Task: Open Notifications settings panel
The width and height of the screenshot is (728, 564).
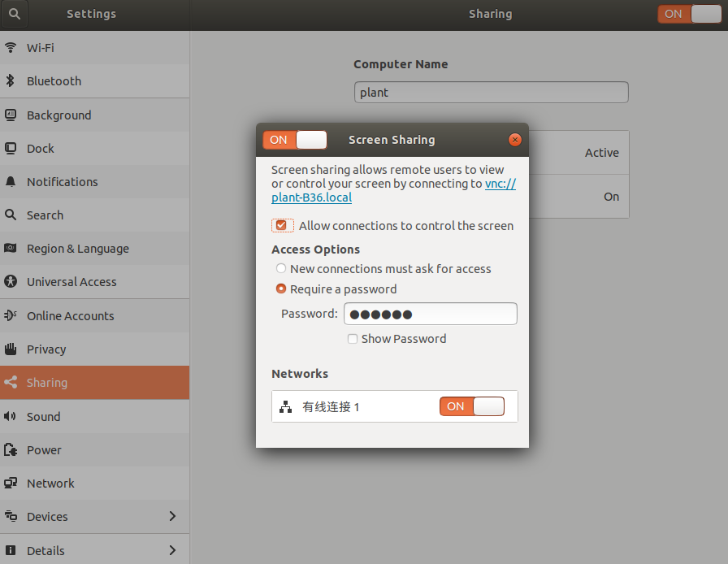Action: coord(95,182)
